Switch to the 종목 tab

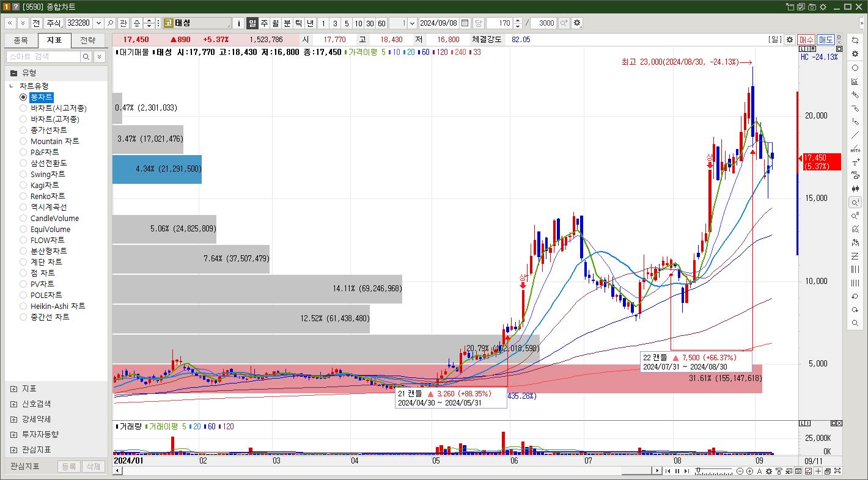[21, 40]
